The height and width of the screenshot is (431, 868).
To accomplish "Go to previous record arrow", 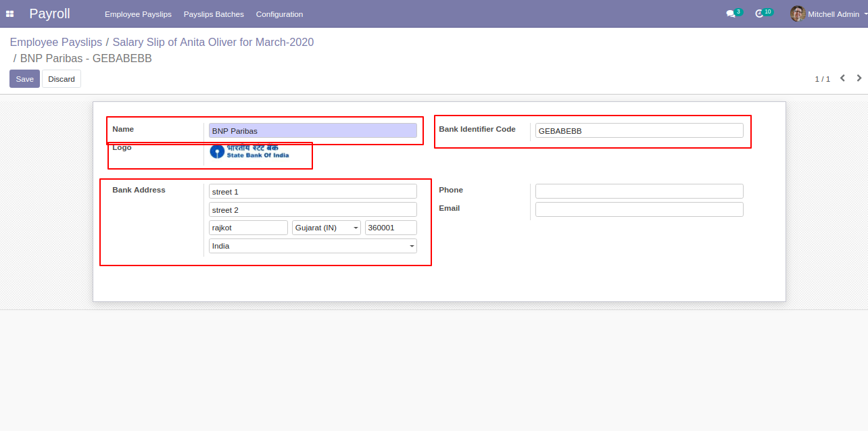I will coord(842,78).
